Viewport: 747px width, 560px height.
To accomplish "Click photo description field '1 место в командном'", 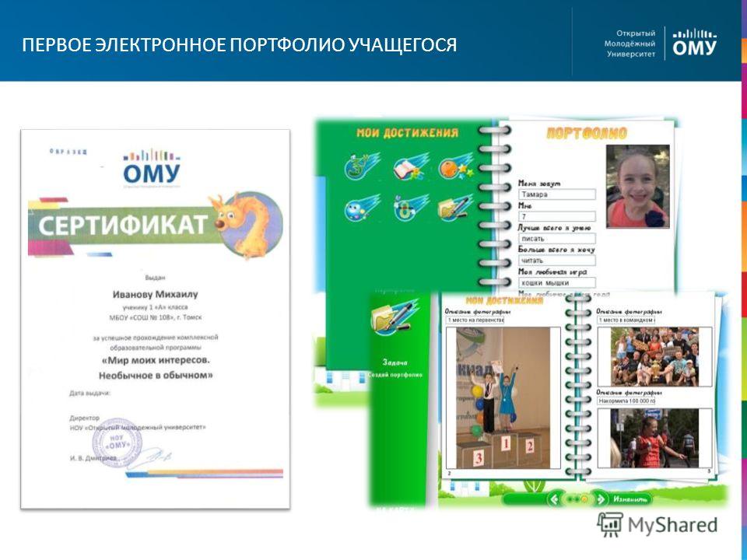I will (x=626, y=320).
